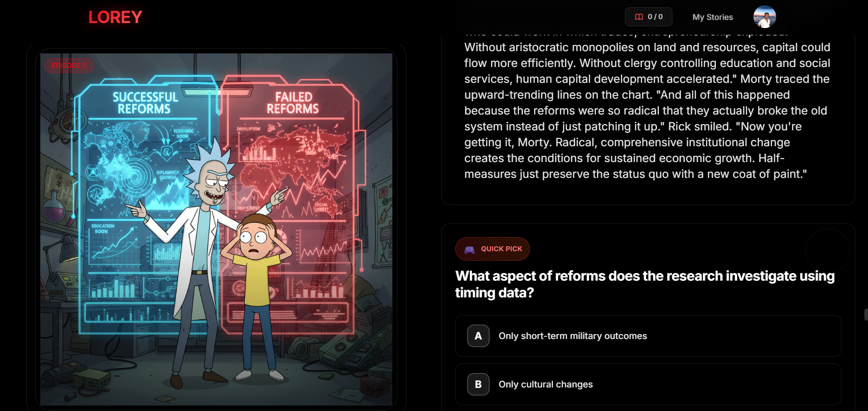The image size is (868, 411).
Task: Click the 0 / 0 stories counter badge
Action: pos(649,17)
